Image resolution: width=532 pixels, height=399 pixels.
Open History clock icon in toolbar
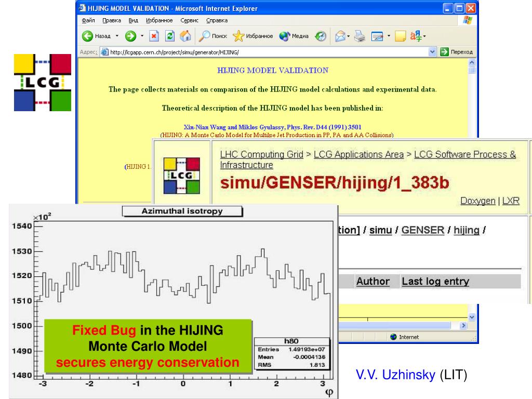click(321, 36)
